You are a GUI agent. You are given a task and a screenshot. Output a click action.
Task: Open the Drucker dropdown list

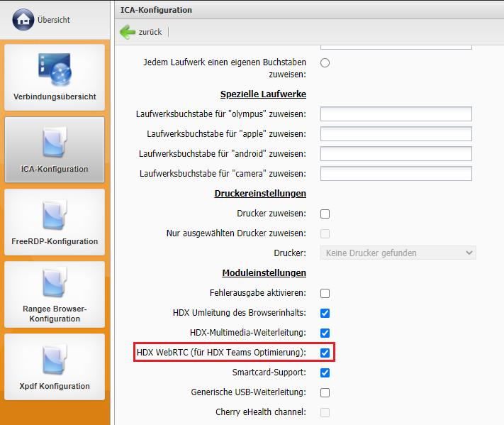pos(398,253)
